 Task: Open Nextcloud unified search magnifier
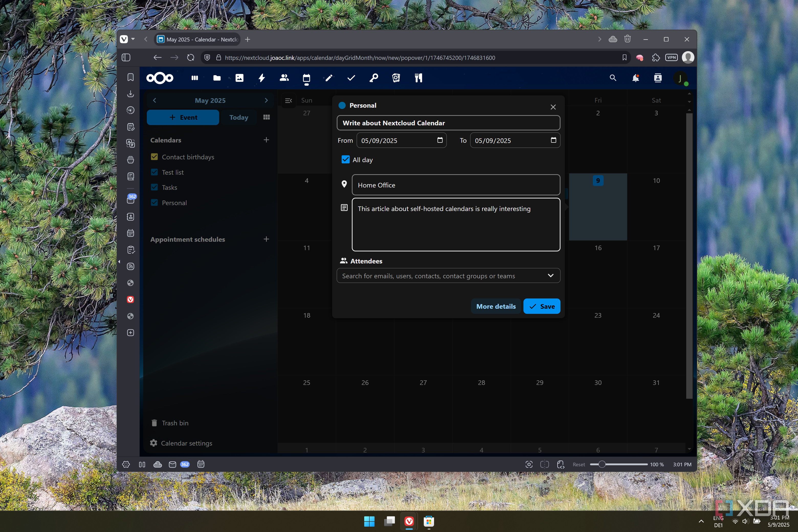click(613, 78)
